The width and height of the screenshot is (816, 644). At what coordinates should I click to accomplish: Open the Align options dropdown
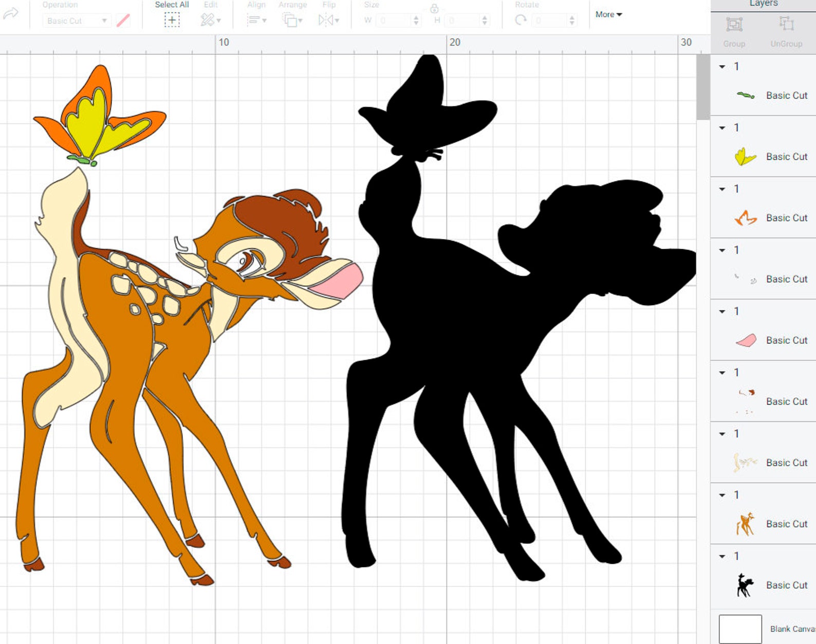pyautogui.click(x=256, y=21)
